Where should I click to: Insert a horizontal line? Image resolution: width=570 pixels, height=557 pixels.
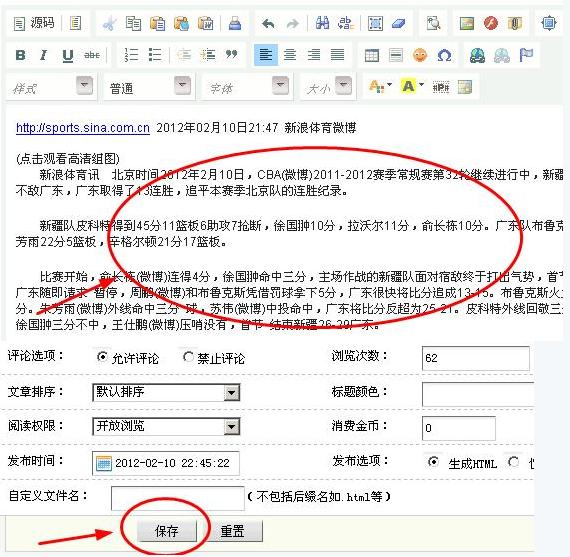396,56
